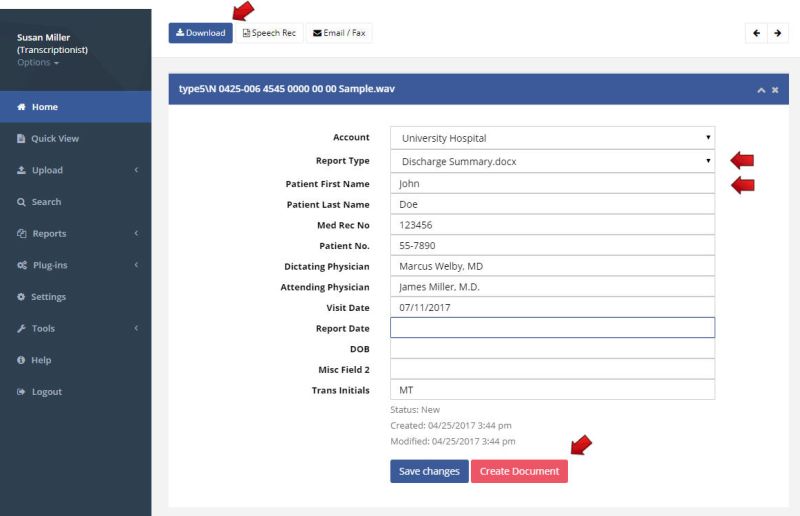Go to the next job with the right arrow

(778, 34)
